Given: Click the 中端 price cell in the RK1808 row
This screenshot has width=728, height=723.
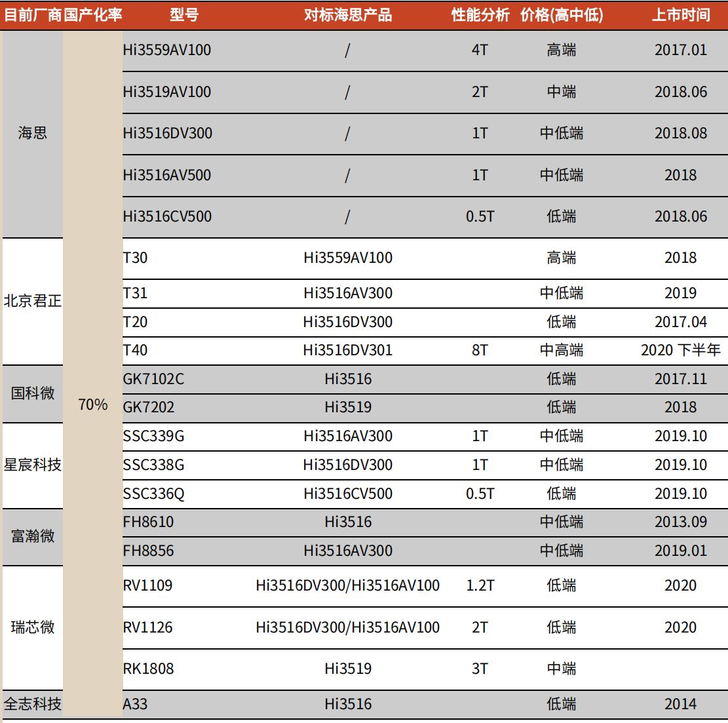Looking at the screenshot, I should coord(562,669).
